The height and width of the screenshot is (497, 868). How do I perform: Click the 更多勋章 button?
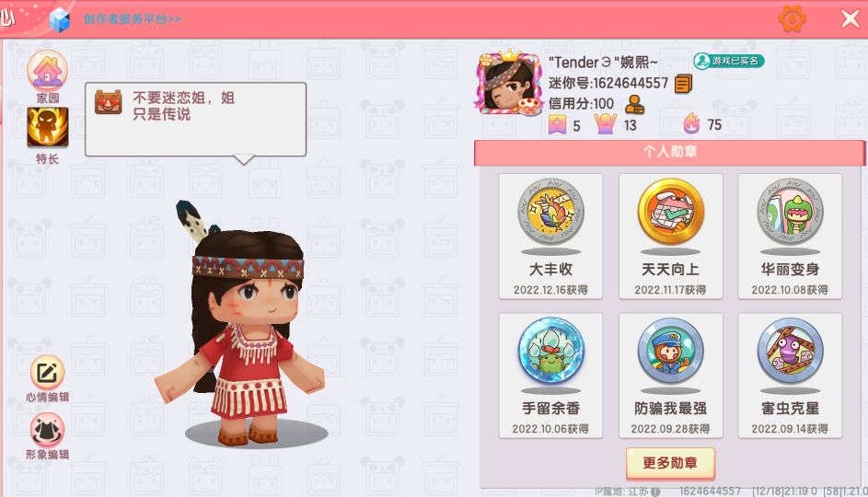pos(670,463)
